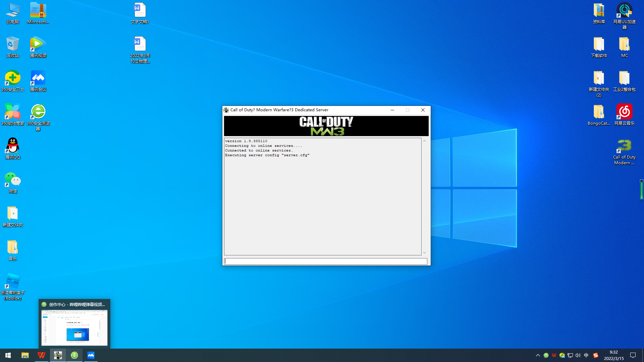Select the 新建文件夹 folder on the left
The image size is (644, 362).
click(13, 217)
